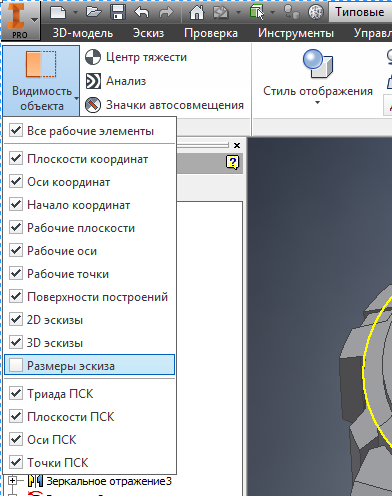
Task: Click the Значки автосовмещения icon
Action: pyautogui.click(x=93, y=105)
